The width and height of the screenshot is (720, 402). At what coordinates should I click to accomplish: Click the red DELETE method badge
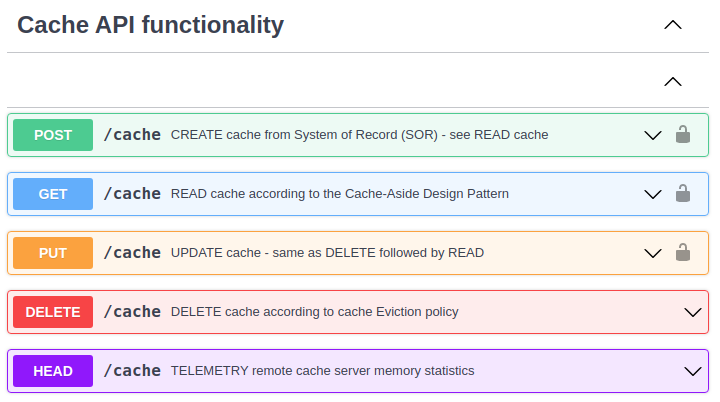53,312
